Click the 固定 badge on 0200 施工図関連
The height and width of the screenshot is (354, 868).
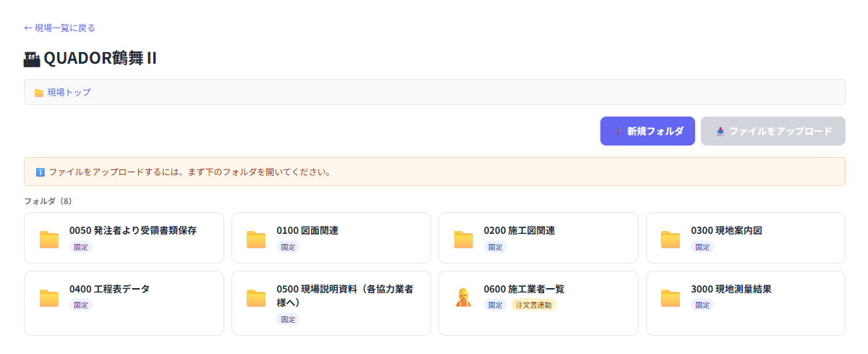pos(495,247)
